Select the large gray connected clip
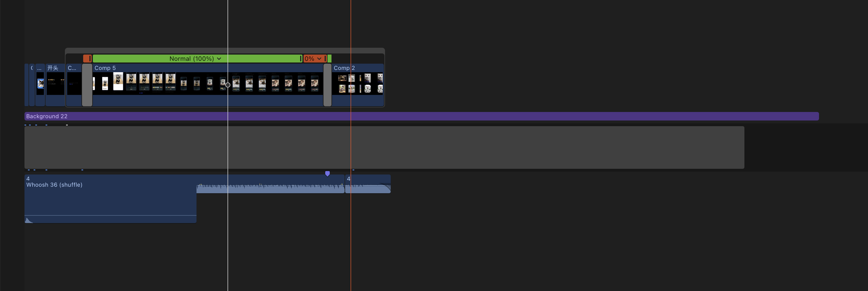This screenshot has height=291, width=868. coord(384,147)
